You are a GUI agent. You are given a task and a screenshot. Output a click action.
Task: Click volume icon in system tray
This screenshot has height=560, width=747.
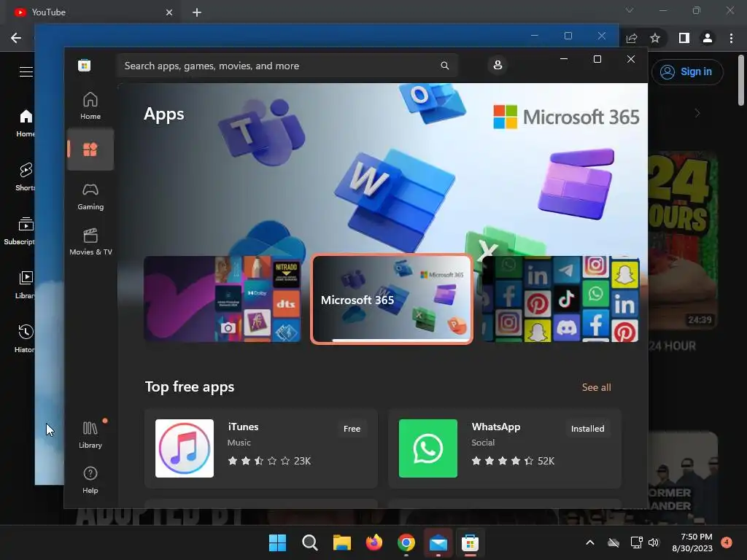point(653,542)
